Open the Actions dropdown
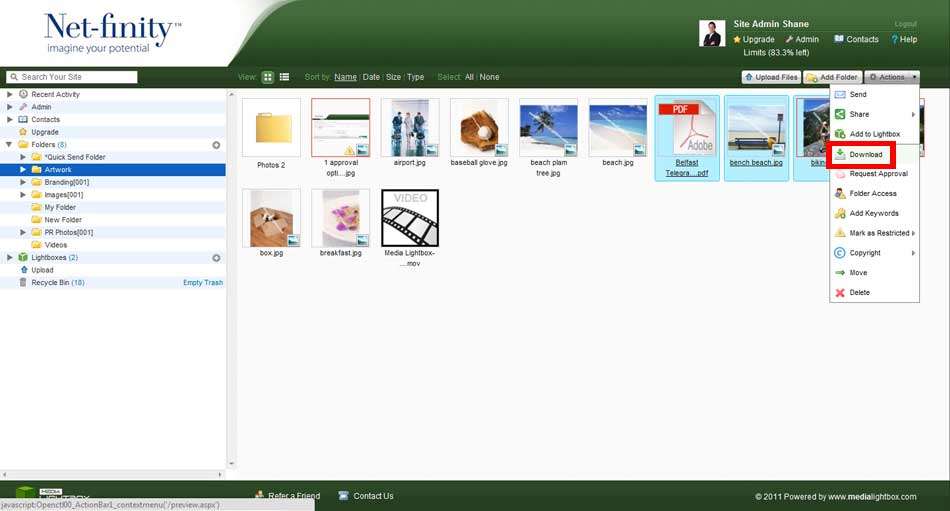 (x=892, y=77)
